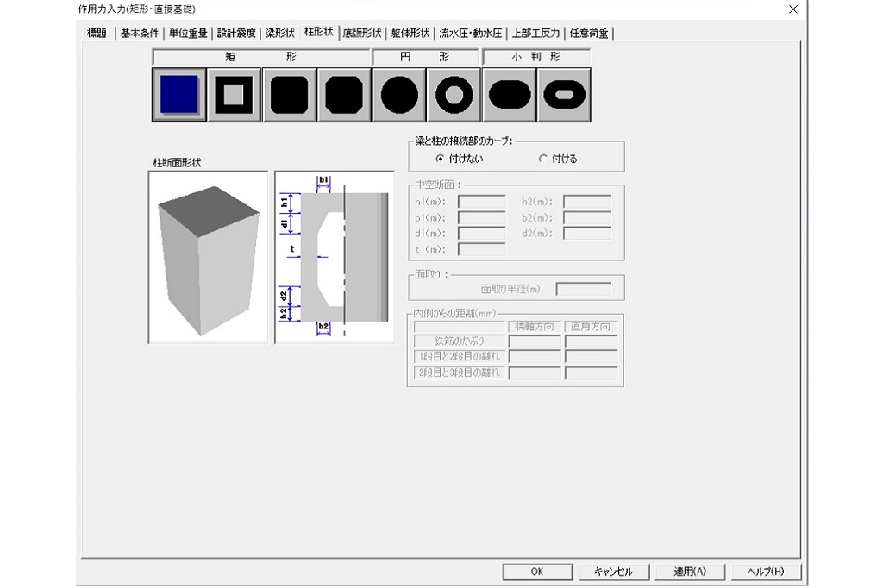
Task: Click 鉄筋のかぶり 橋軸方向 cell
Action: pyautogui.click(x=535, y=341)
